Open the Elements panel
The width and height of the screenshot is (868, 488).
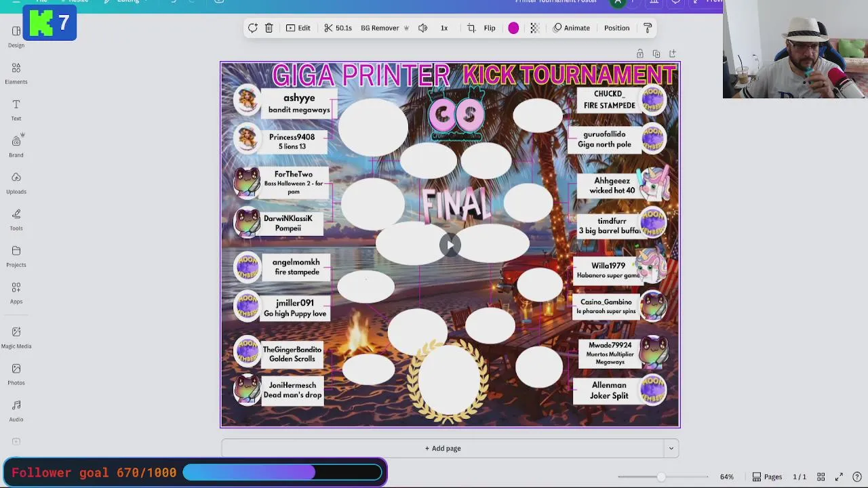[x=16, y=74]
